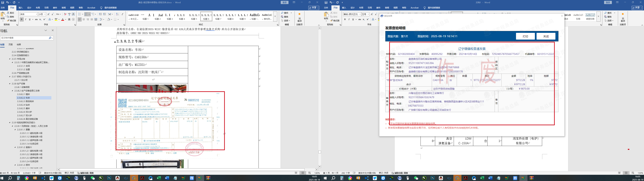
Task: Open 布局 tab in 投标文件 Word window
Action: pyautogui.click(x=38, y=8)
